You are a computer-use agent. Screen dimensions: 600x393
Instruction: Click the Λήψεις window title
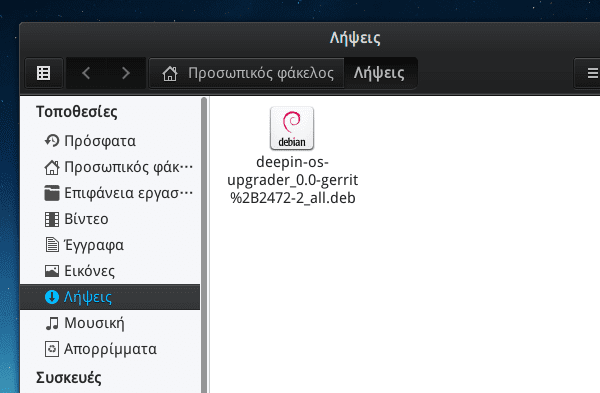355,38
